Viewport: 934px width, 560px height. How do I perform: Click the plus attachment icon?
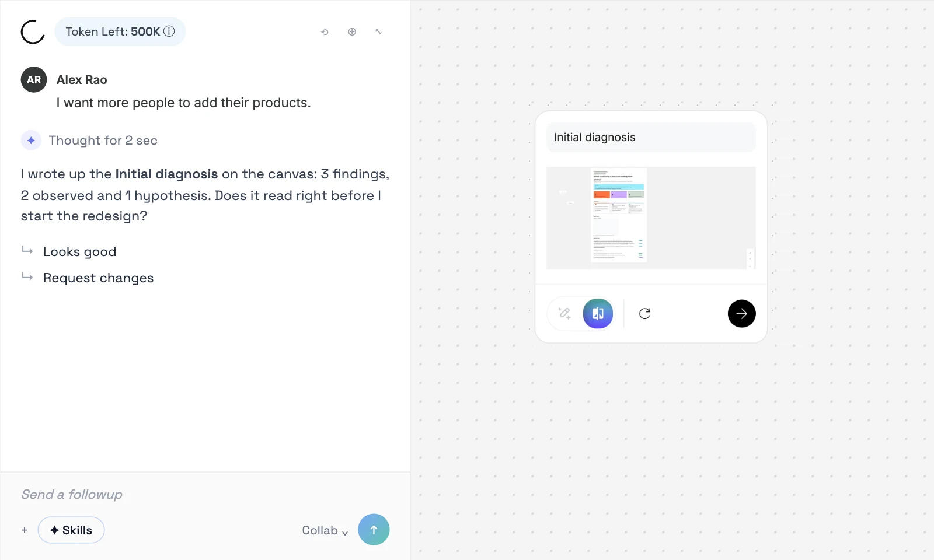pos(25,530)
